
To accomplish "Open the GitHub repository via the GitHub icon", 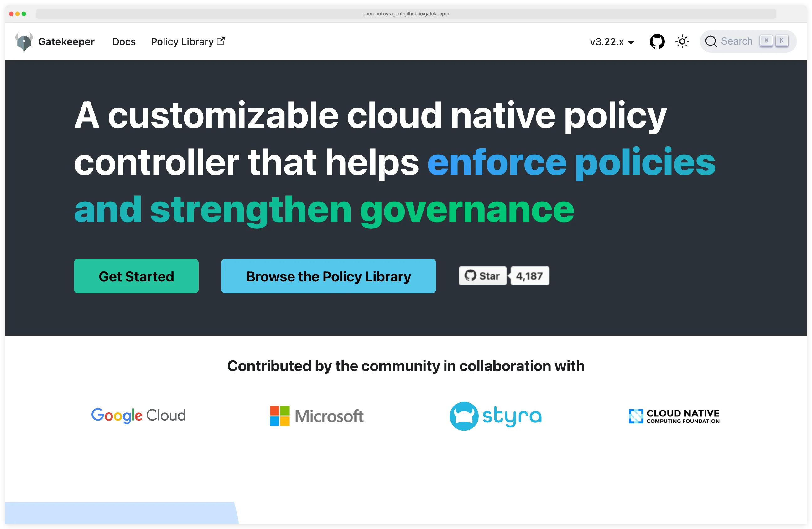I will tap(657, 41).
